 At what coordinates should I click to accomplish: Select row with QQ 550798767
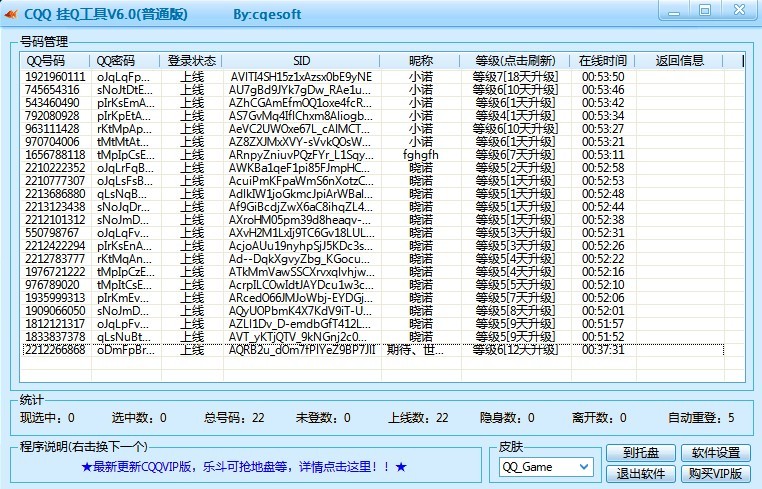click(x=373, y=233)
